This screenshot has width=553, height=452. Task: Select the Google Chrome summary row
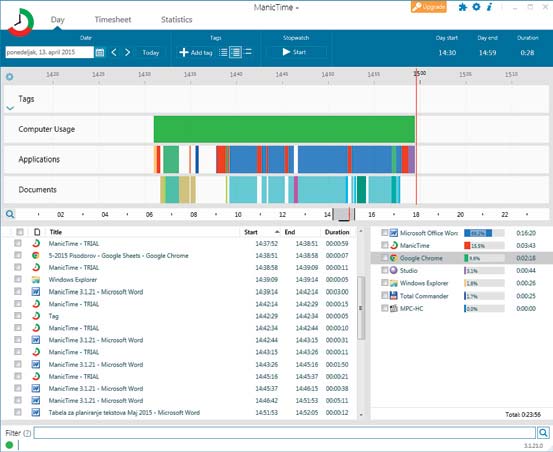462,258
